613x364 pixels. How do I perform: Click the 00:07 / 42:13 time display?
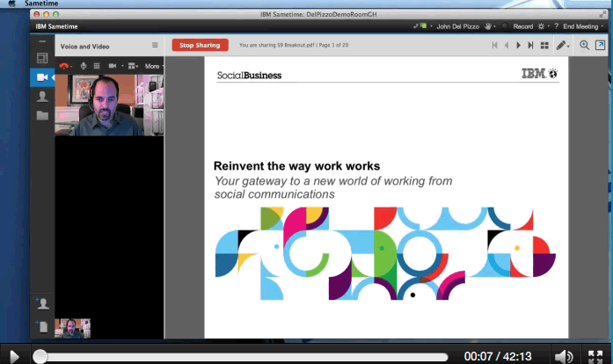[498, 357]
